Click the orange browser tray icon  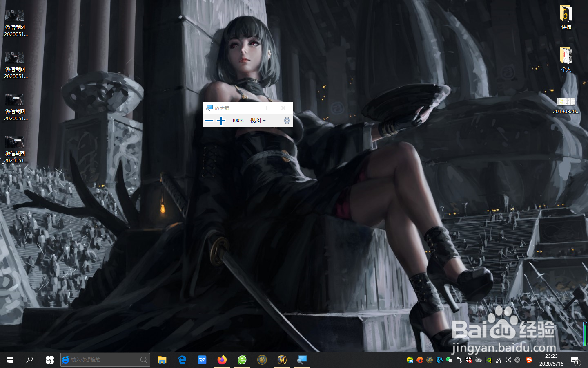[420, 360]
